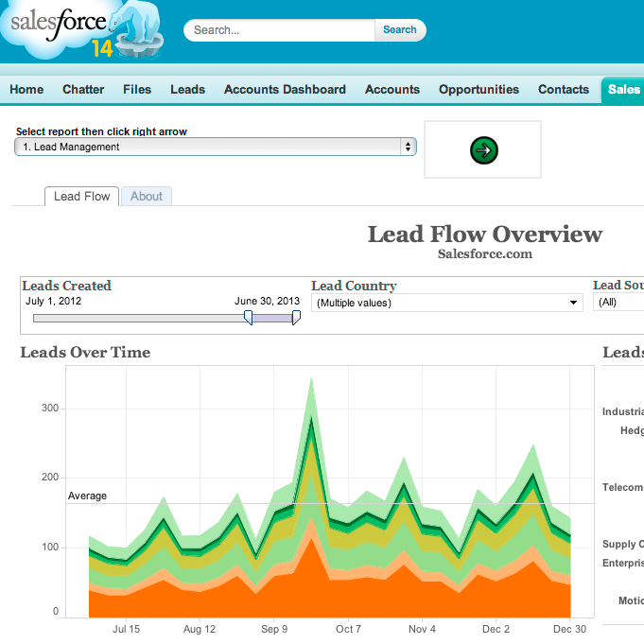Expand the Lead Country filter dropdown
644x644 pixels.
point(446,303)
